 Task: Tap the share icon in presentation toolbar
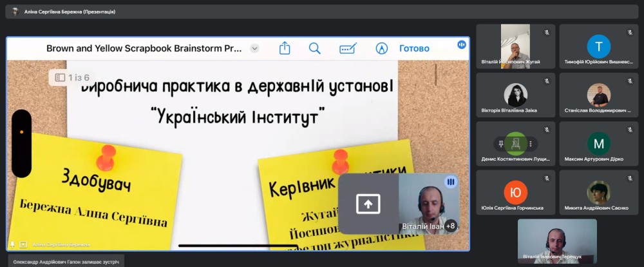click(285, 48)
